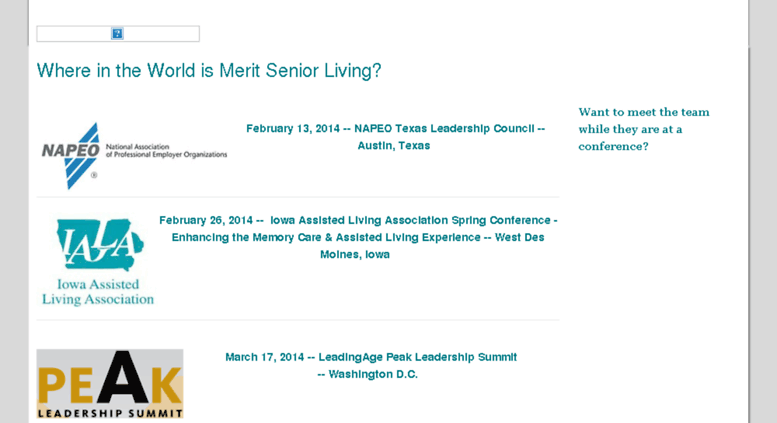Click the broken image placeholder icon
Image resolution: width=777 pixels, height=423 pixels.
coord(117,34)
